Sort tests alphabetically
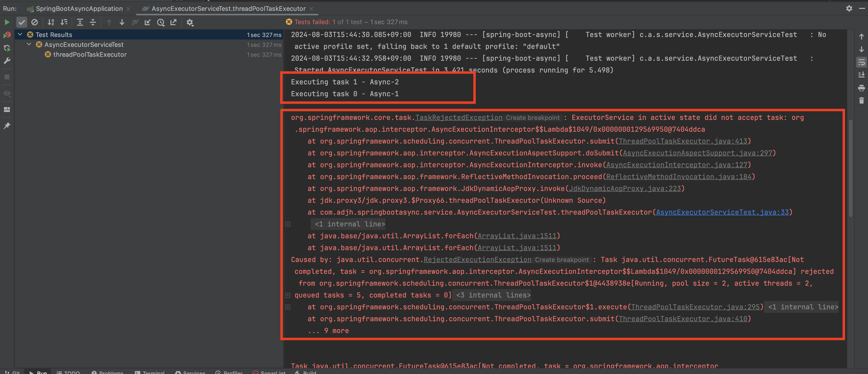Image resolution: width=868 pixels, height=374 pixels. point(51,22)
